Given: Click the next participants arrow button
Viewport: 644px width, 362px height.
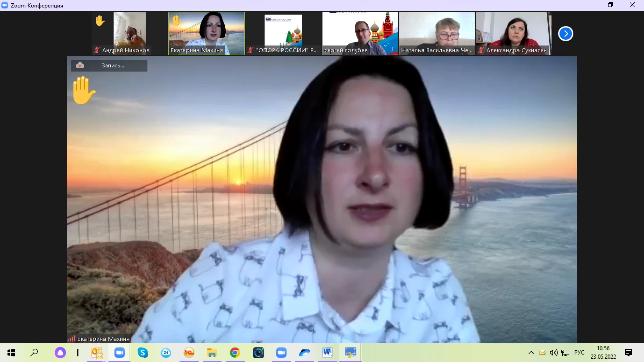Looking at the screenshot, I should point(566,34).
